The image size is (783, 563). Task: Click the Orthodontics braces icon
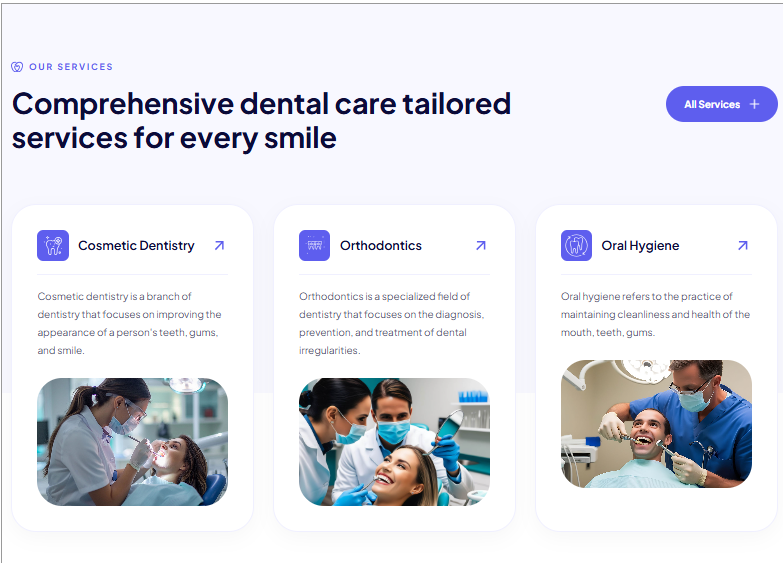[315, 245]
